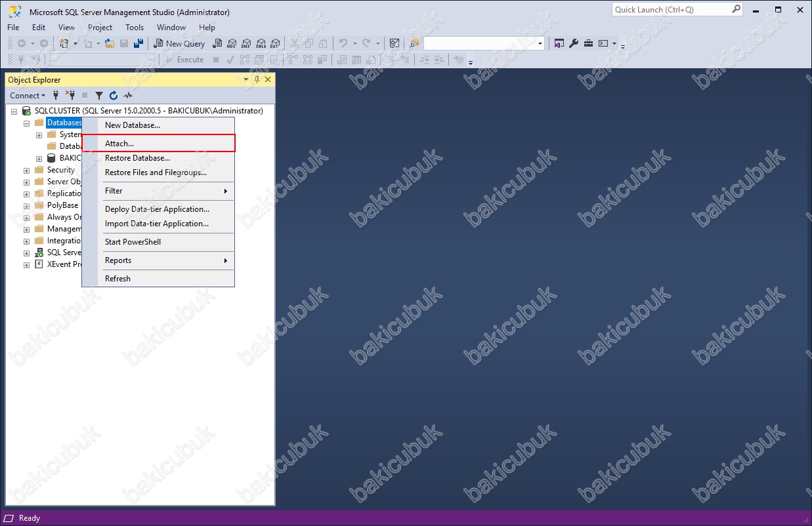Pin Object Explorer with Auto Hide pushpin
Screen dimensions: 812x526
click(257, 79)
